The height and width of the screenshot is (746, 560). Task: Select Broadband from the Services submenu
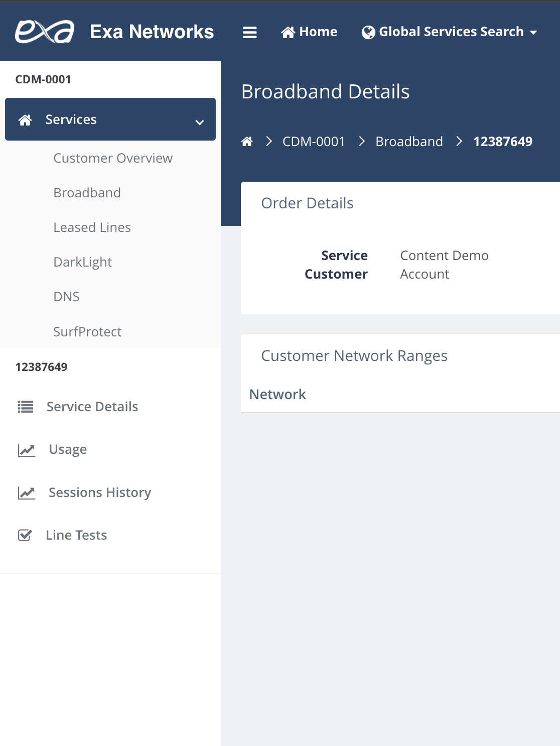[x=87, y=193]
